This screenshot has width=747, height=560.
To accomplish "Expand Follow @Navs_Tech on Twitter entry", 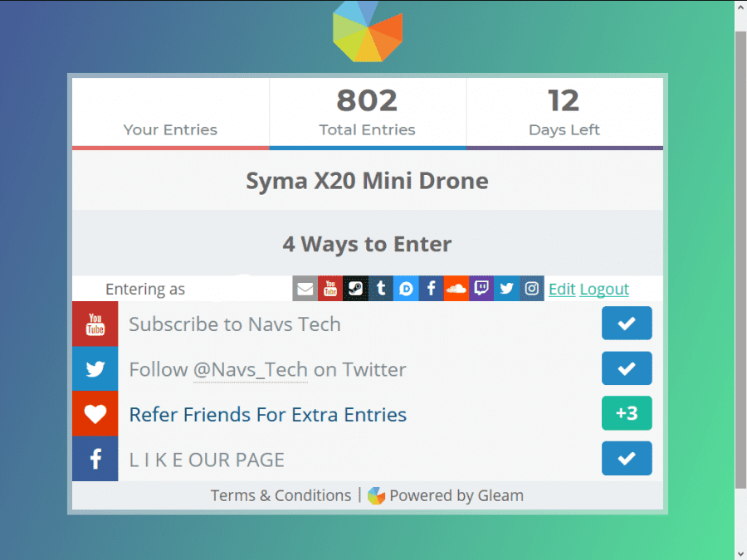I will point(368,369).
